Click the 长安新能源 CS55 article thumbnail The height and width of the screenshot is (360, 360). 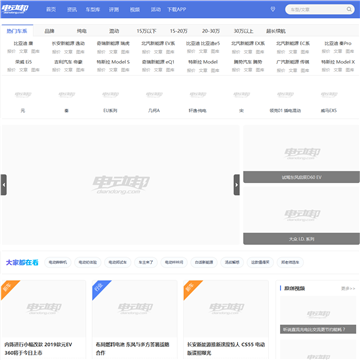click(226, 309)
